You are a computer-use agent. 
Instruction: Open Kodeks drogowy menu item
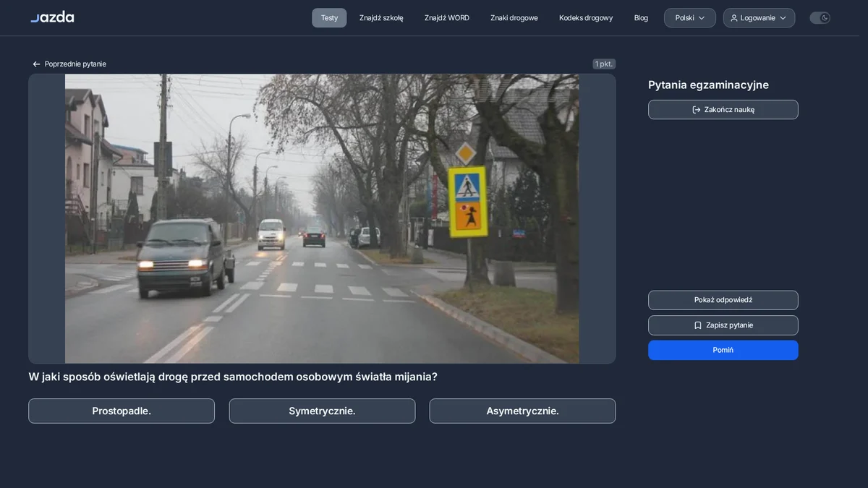tap(586, 18)
